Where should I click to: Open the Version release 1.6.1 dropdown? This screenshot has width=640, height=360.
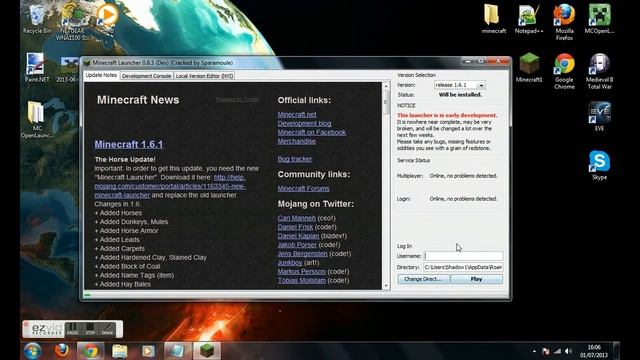point(460,85)
